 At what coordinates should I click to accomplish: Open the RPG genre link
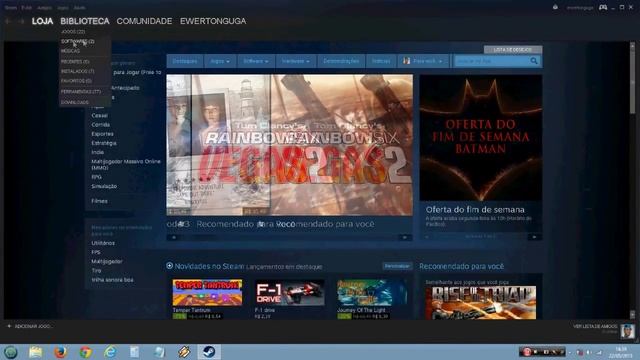pos(96,177)
